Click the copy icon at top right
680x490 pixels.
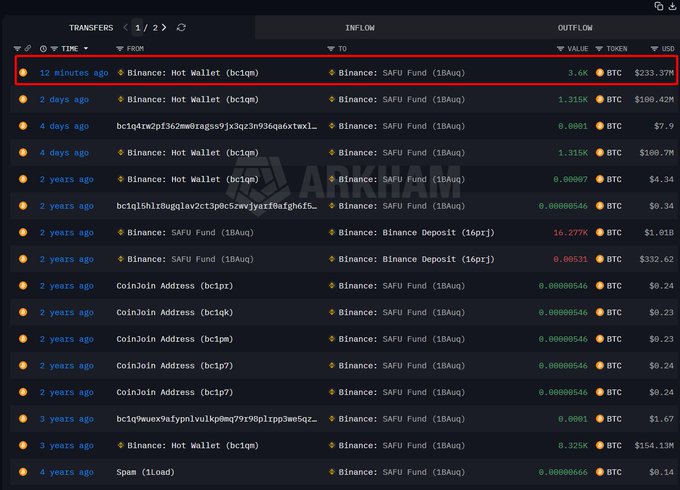click(659, 6)
